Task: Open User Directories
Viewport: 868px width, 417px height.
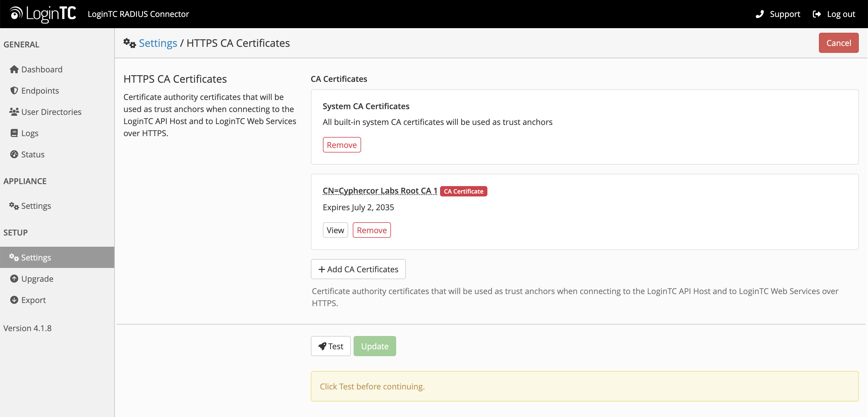Action: tap(57, 112)
